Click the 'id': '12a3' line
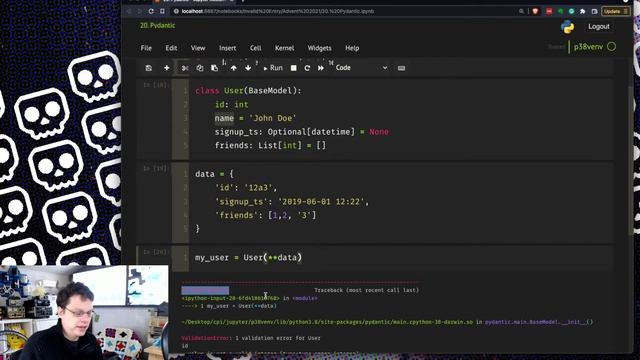 tap(246, 188)
